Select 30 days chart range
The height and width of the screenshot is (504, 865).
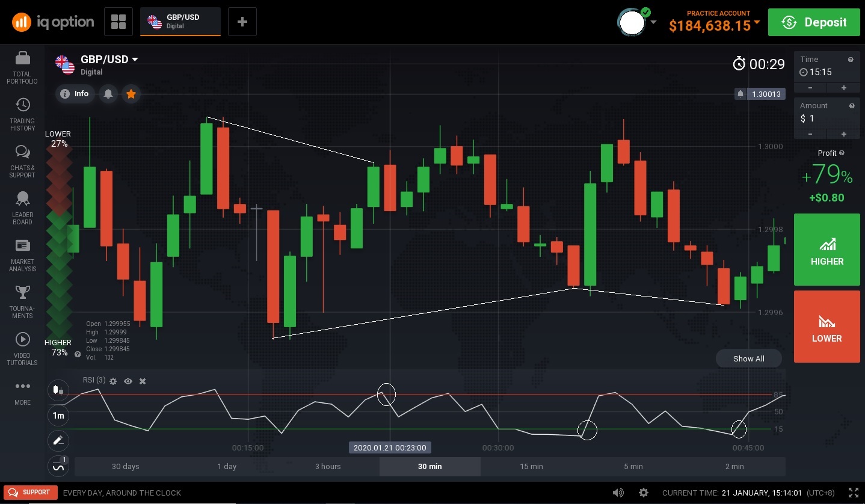[x=126, y=466]
